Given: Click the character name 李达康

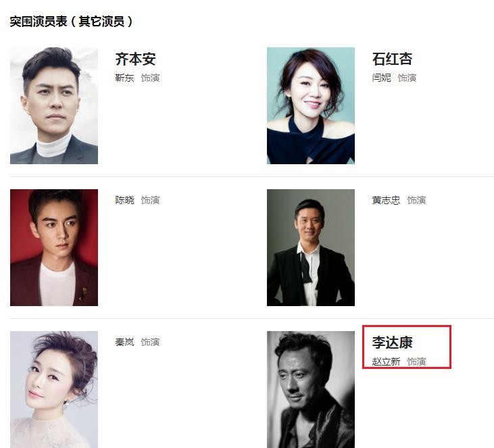Looking at the screenshot, I should [392, 342].
